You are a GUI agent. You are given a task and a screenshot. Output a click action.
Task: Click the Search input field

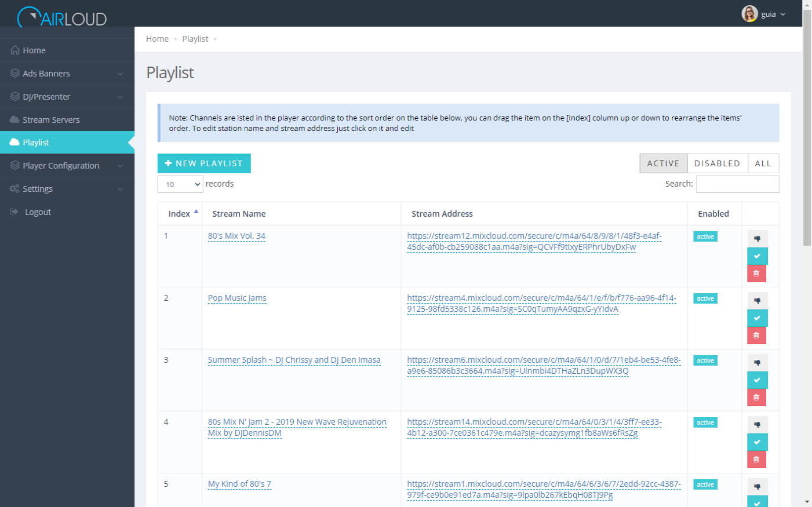click(x=737, y=184)
